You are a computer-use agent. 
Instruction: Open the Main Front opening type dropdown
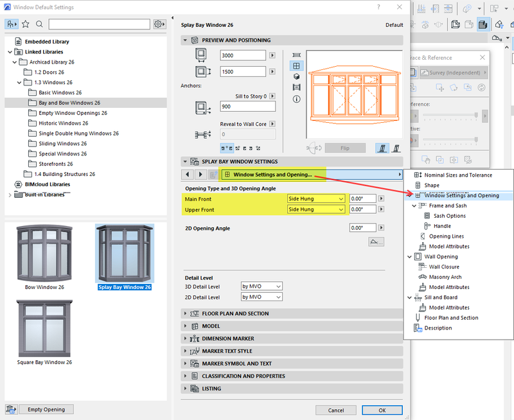tap(316, 199)
